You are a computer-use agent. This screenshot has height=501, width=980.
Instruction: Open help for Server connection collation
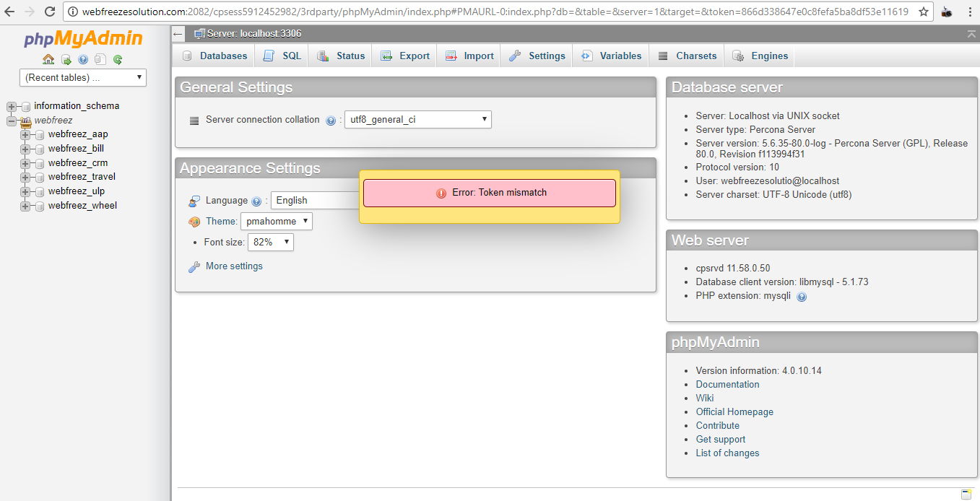(x=331, y=121)
